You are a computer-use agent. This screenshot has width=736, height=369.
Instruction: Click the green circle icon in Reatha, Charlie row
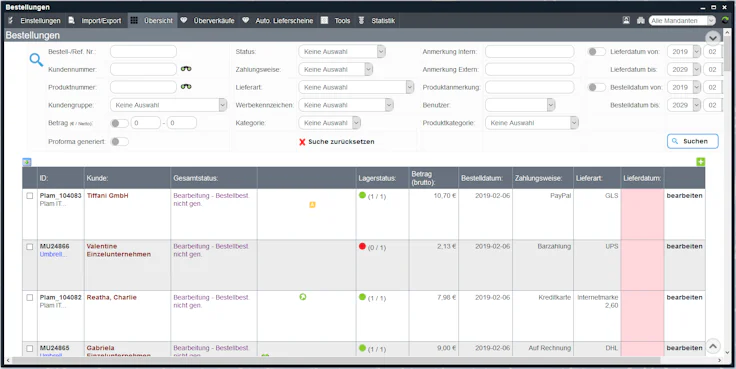[x=303, y=297]
